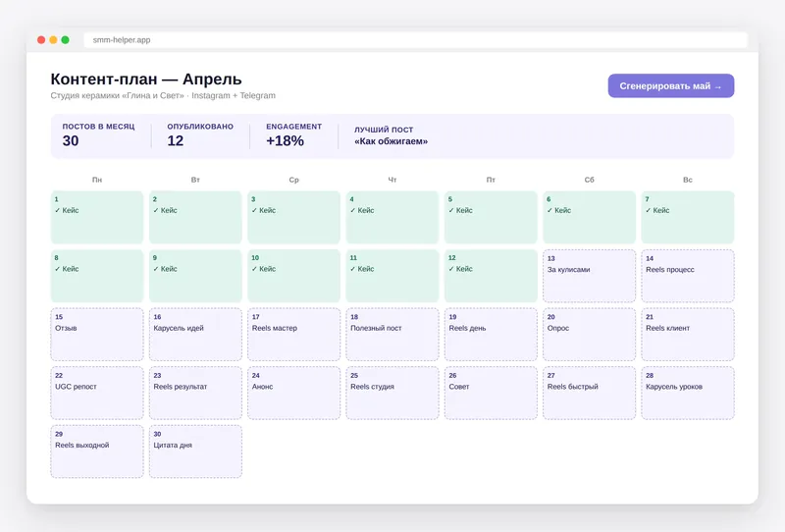Select the April 22 UGC репост card

point(97,394)
